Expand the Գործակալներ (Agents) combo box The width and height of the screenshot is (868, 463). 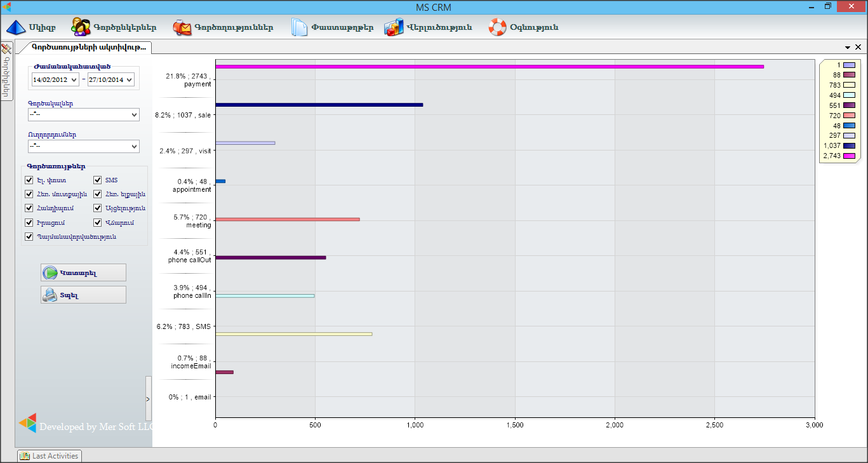tap(133, 115)
